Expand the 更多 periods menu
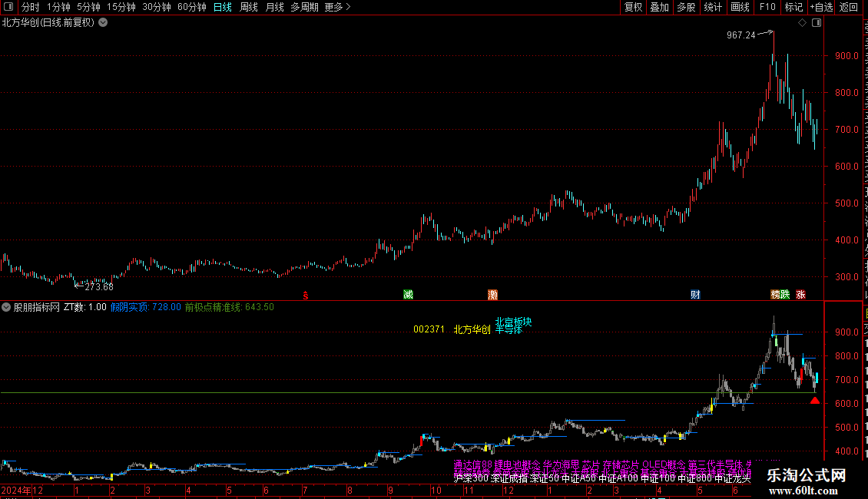This screenshot has width=868, height=499. [x=338, y=7]
